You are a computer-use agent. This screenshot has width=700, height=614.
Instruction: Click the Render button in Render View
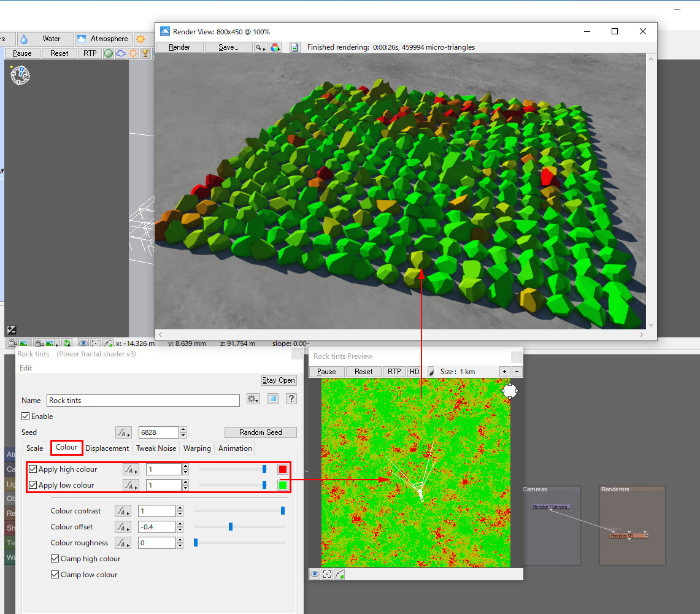coord(179,47)
